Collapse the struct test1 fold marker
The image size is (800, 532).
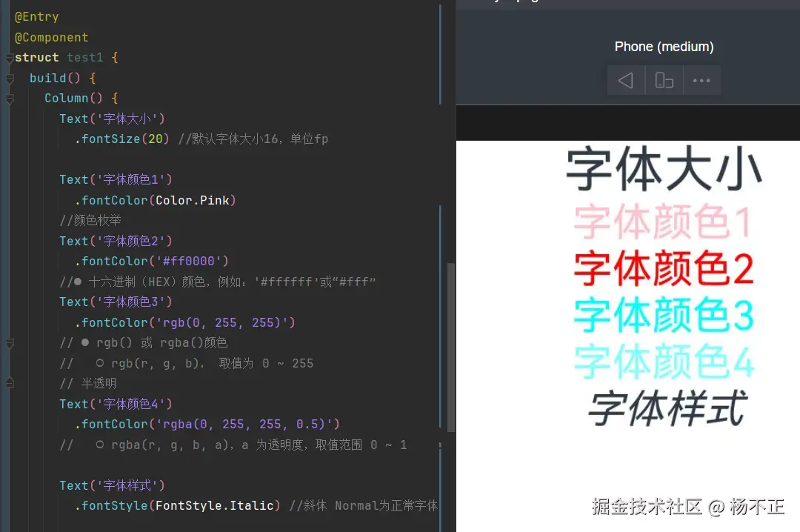coord(9,58)
